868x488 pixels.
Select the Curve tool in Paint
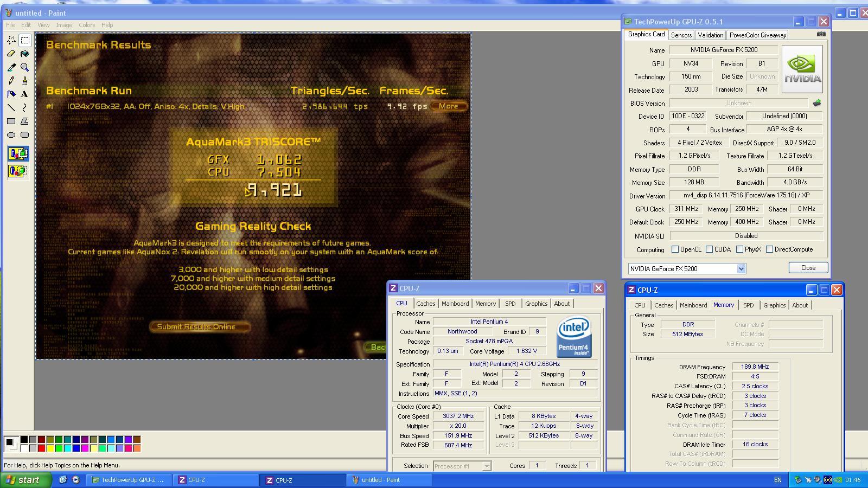point(25,108)
